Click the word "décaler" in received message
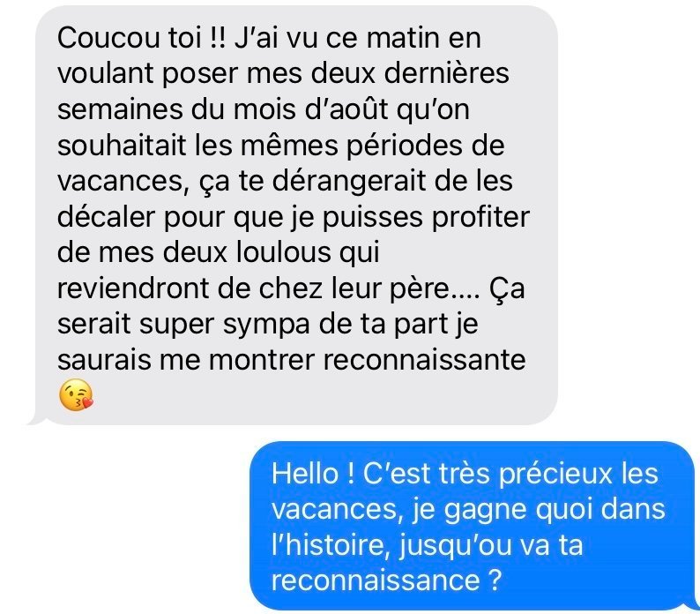Image resolution: width=700 pixels, height=614 pixels. pyautogui.click(x=107, y=217)
